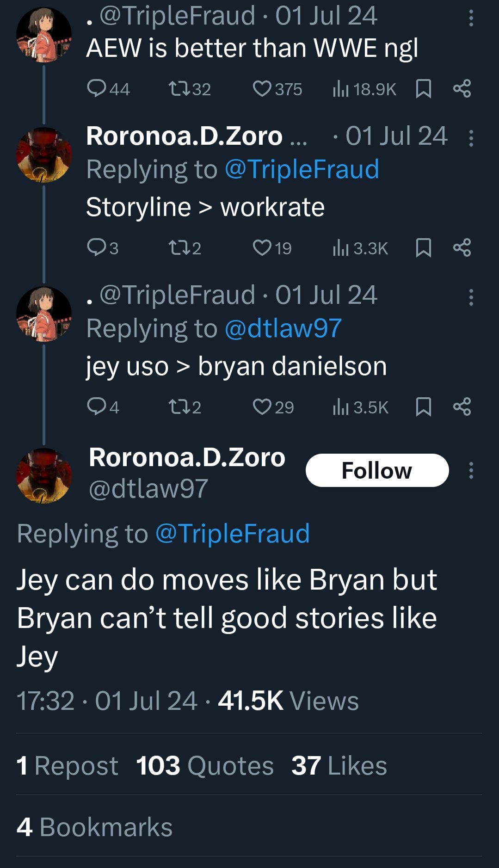Open Roronoa.D.Zoro's avatar on main tweet
Image resolution: width=499 pixels, height=868 pixels.
click(x=44, y=476)
